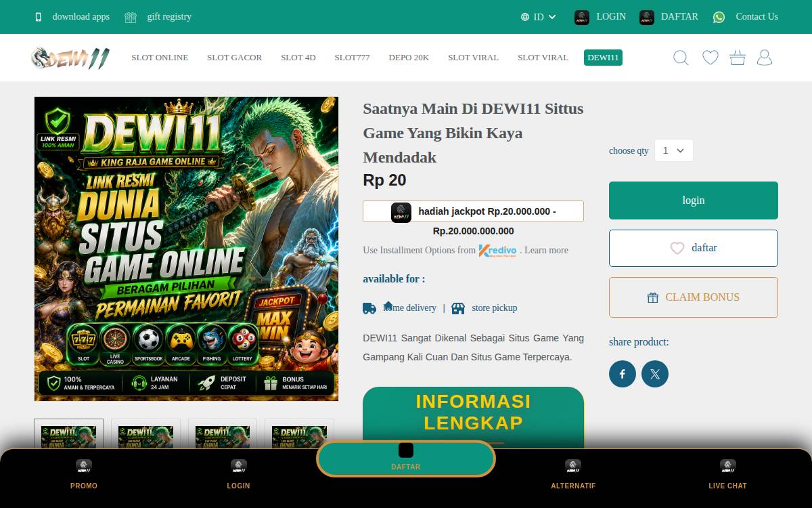Open SLOT 4D menu item

298,58
